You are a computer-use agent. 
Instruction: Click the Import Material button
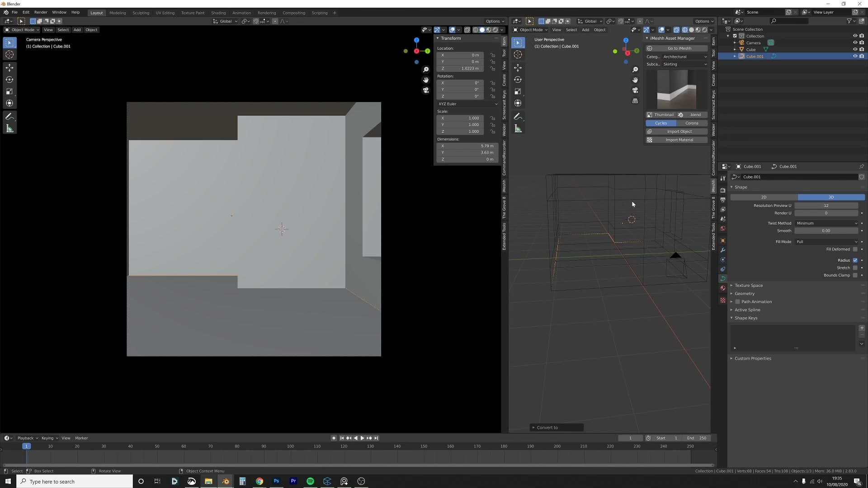tap(677, 140)
